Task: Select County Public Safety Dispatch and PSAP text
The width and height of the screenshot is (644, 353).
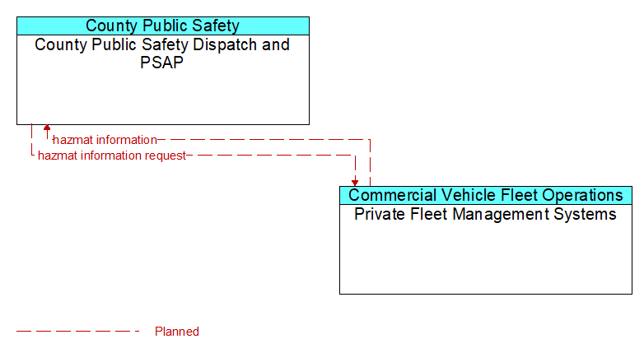Action: pyautogui.click(x=162, y=53)
